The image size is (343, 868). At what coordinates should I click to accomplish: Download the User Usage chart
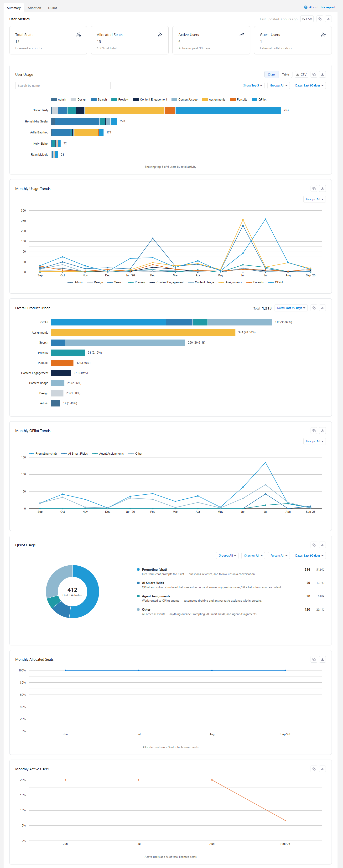click(x=322, y=75)
